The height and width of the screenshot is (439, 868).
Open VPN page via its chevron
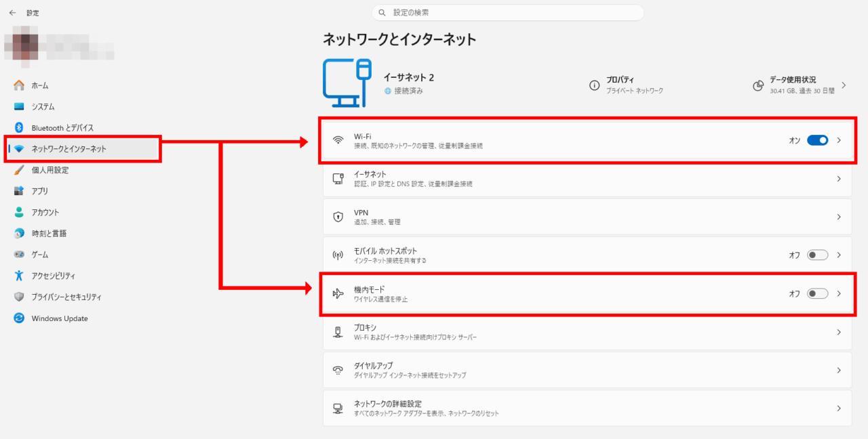(x=839, y=217)
